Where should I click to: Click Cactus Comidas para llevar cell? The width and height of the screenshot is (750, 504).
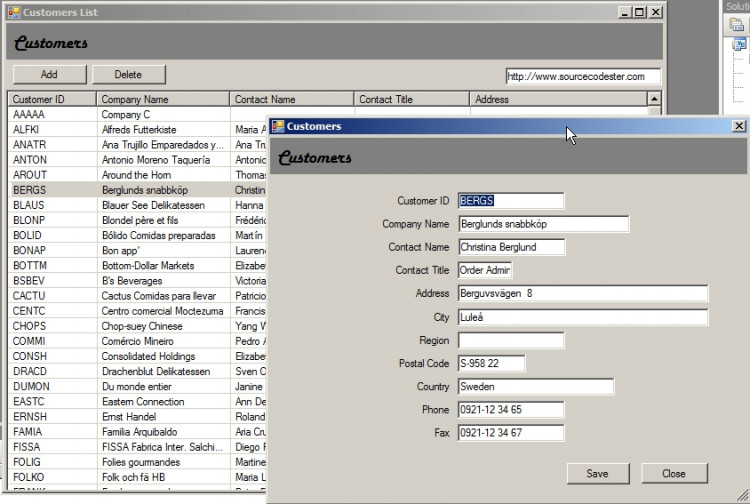(x=164, y=296)
